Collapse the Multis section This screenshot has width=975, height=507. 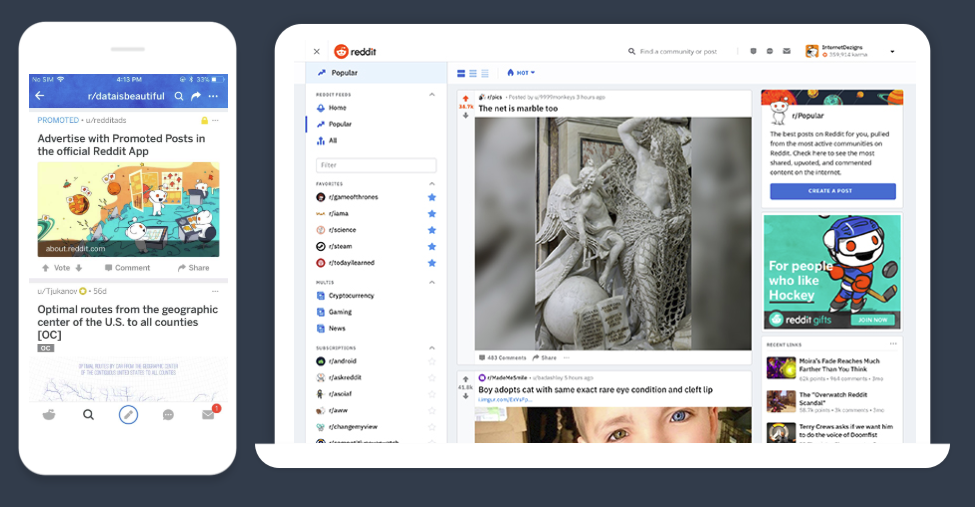[x=432, y=282]
